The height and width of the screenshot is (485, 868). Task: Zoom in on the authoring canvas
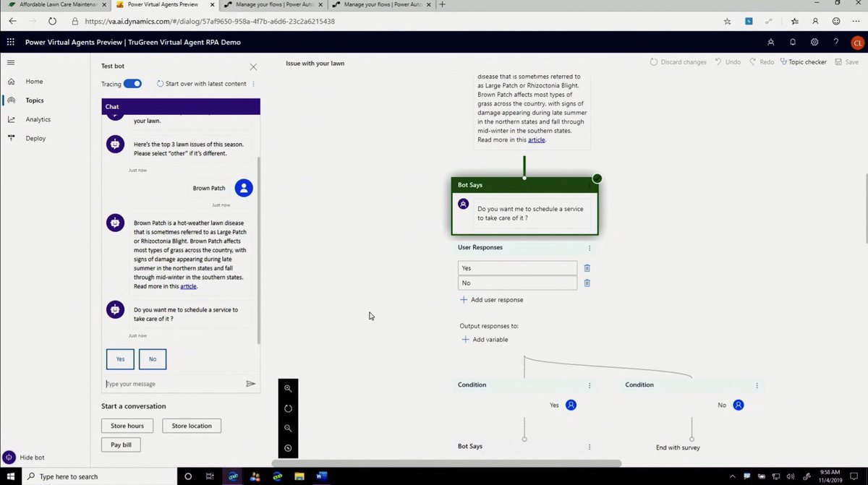tap(288, 388)
